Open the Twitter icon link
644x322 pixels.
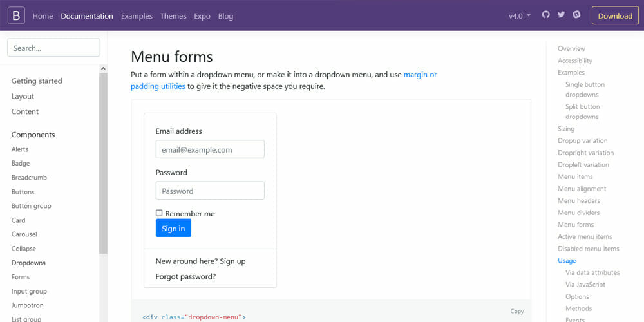(561, 15)
